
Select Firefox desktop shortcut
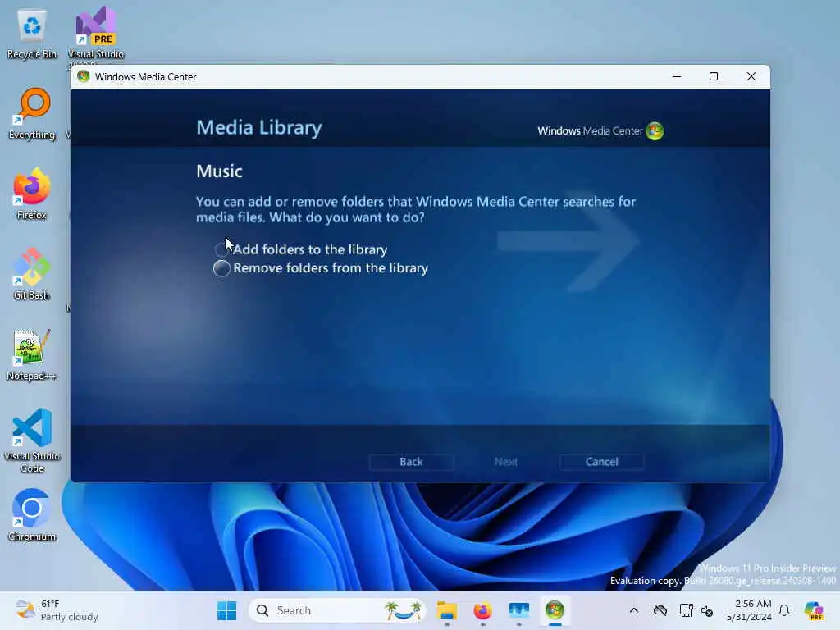(32, 194)
